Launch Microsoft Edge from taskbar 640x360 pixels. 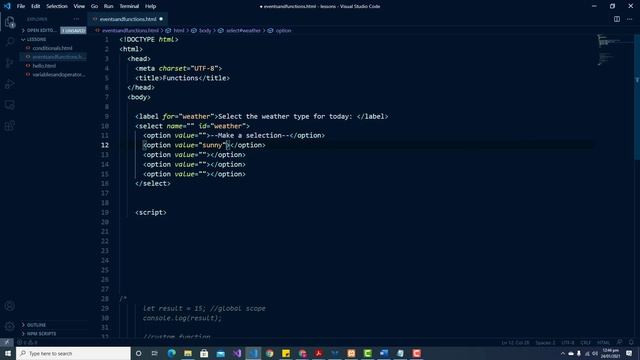click(171, 353)
